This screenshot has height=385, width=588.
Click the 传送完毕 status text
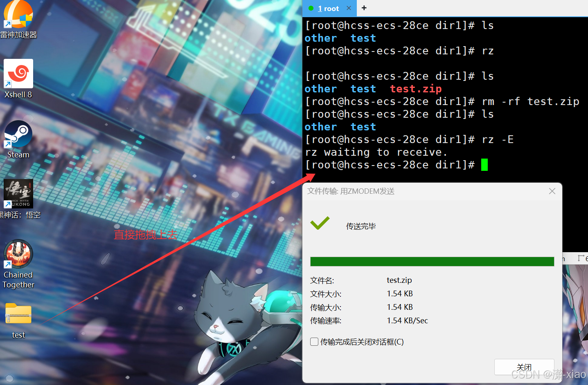[x=361, y=226]
